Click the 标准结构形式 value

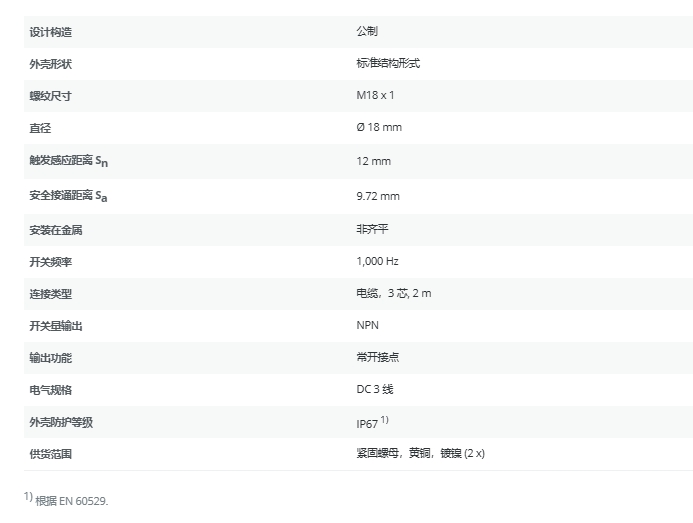tap(388, 64)
